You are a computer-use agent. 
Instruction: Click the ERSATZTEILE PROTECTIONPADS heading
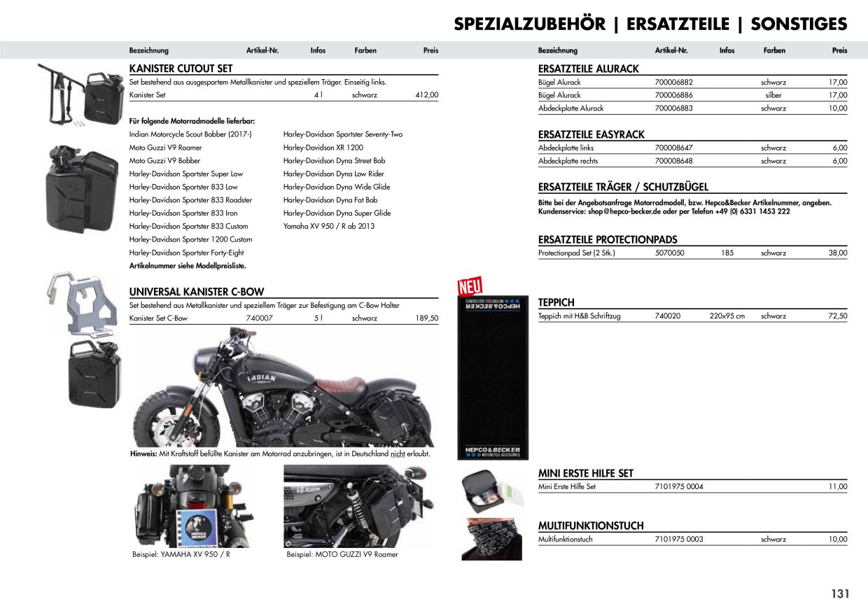coord(608,239)
